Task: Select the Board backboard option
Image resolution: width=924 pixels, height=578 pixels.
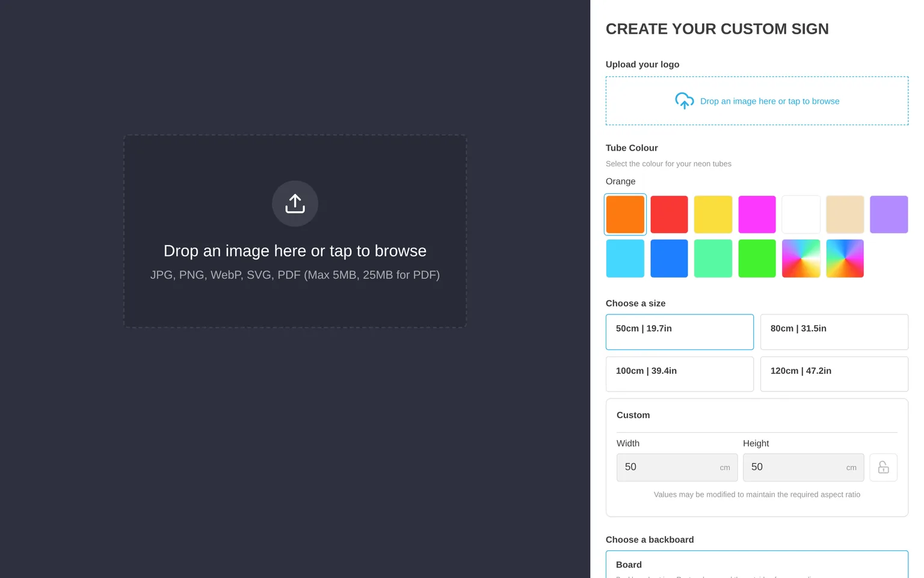Action: pos(757,565)
